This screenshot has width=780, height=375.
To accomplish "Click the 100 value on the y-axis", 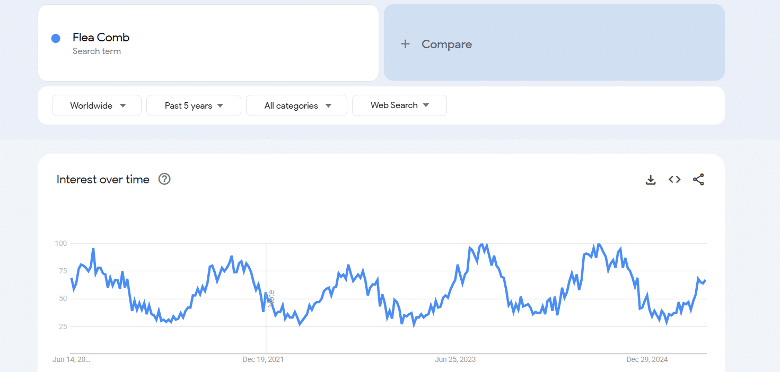I will [x=61, y=243].
